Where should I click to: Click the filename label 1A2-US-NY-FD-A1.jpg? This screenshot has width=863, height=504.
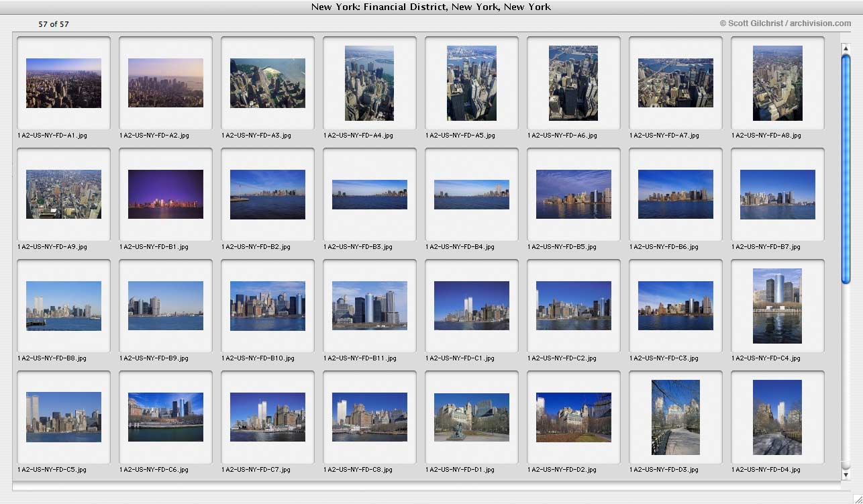52,136
